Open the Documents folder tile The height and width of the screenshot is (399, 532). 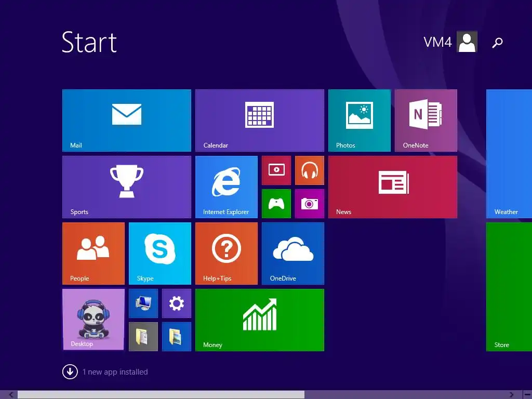(x=143, y=337)
